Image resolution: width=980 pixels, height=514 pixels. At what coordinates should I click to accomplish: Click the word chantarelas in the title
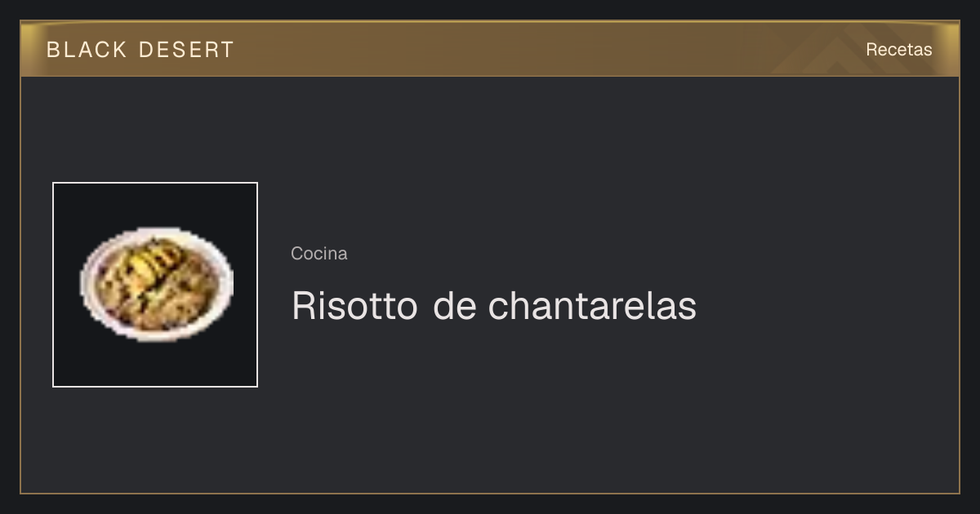593,306
